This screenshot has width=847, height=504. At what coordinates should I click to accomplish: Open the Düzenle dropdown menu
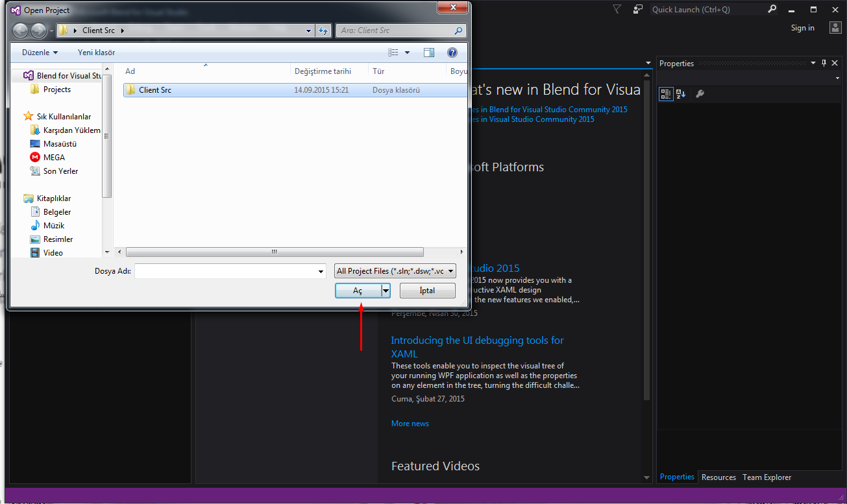click(40, 53)
